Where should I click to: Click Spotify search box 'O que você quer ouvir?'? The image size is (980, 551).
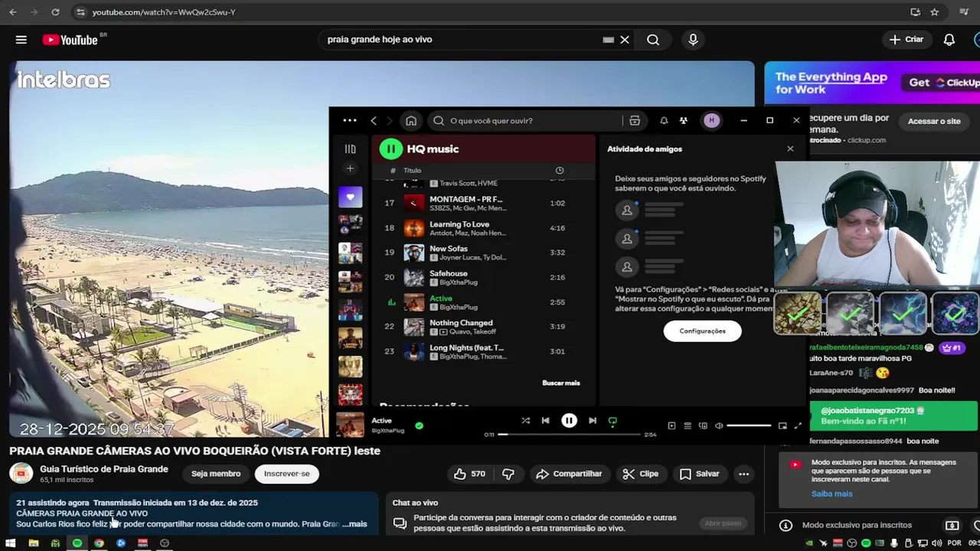528,120
